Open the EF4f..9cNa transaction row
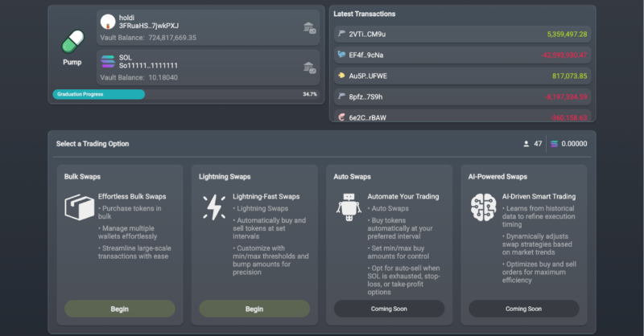The image size is (644, 336). pyautogui.click(x=462, y=55)
